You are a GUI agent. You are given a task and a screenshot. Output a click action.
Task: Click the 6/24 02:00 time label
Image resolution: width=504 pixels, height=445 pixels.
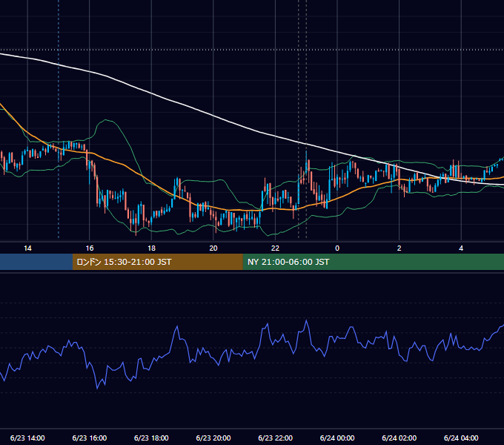(399, 438)
